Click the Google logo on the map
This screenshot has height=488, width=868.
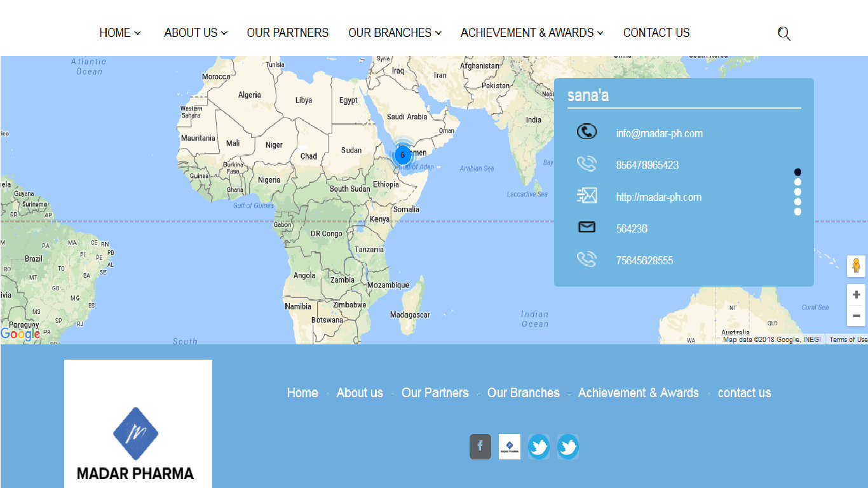[x=20, y=334]
